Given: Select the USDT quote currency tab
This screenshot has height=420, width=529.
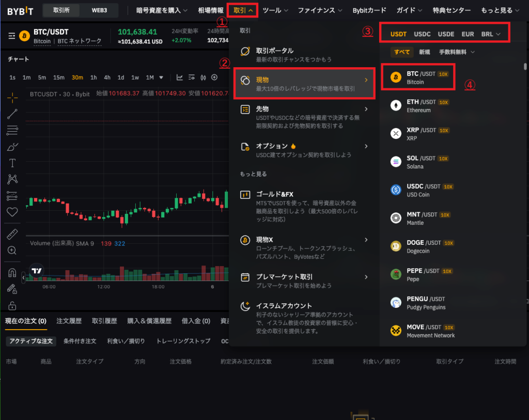Looking at the screenshot, I should tap(398, 34).
